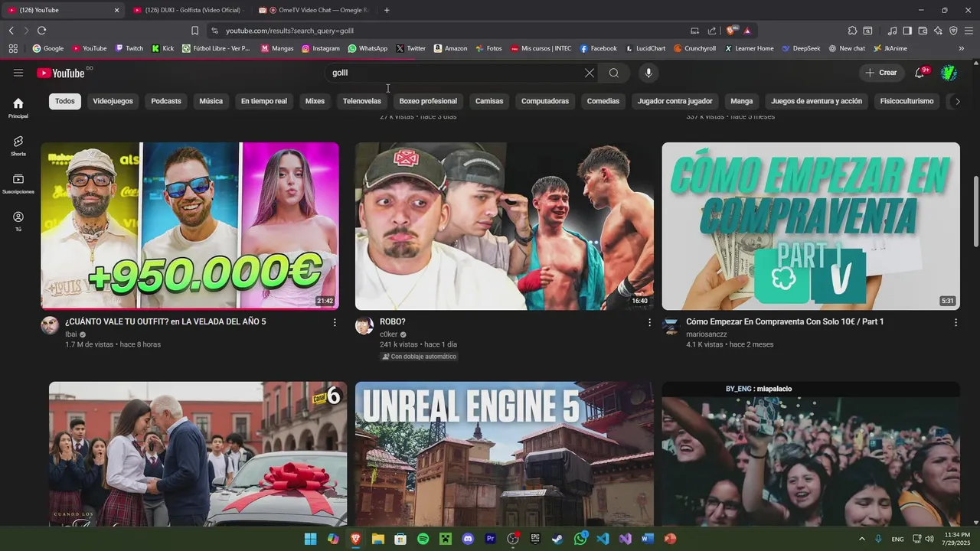The image size is (980, 551).
Task: Open options for Compraventa video
Action: click(955, 323)
